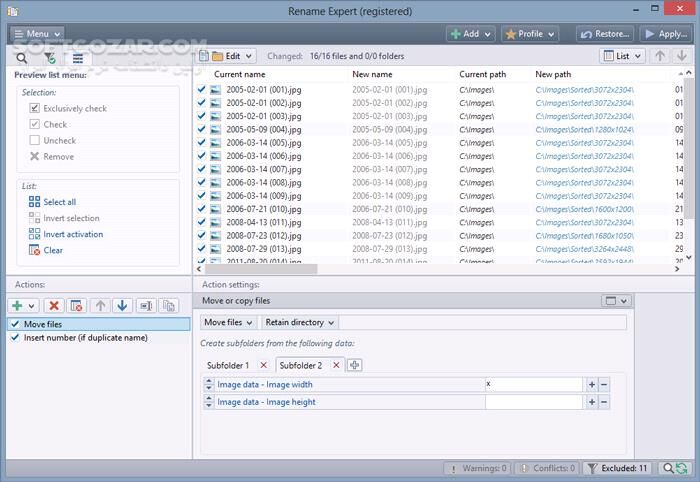Click the Warnings: 0 status button
This screenshot has height=482, width=700.
[x=478, y=468]
